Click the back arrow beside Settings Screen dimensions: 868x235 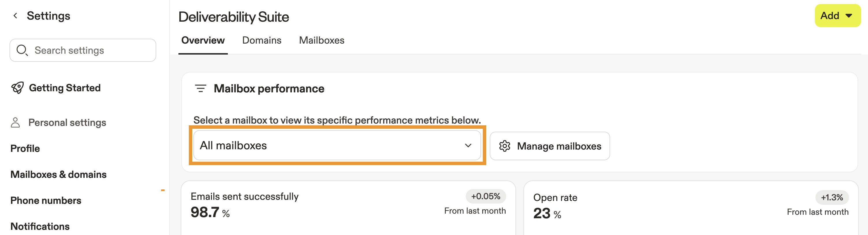[x=15, y=16]
